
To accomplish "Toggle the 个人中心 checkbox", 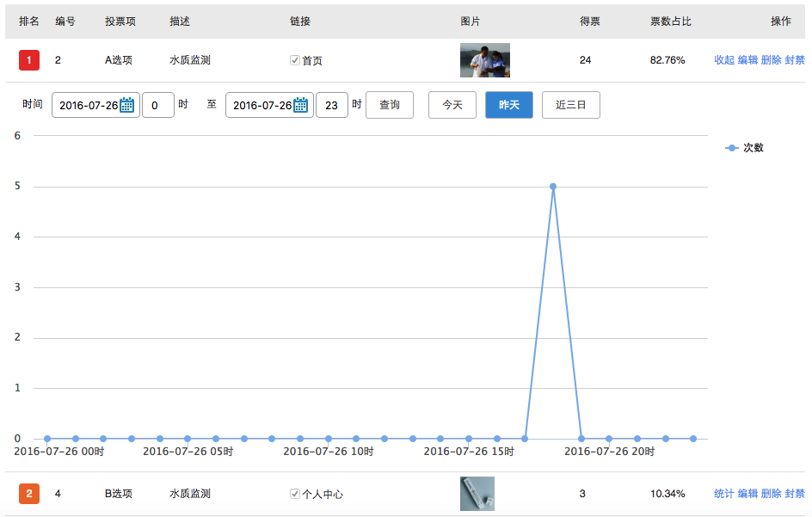I will click(x=295, y=494).
